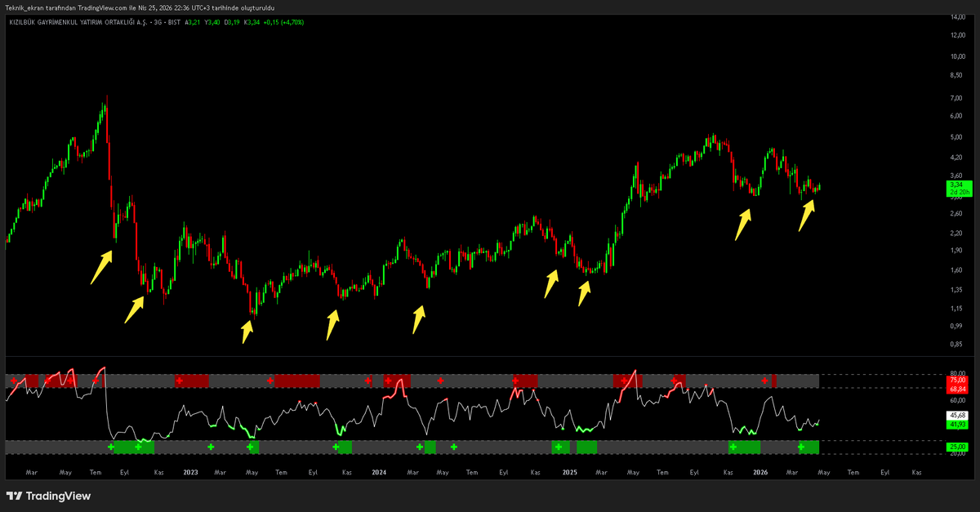Viewport: 980px width, 512px height.
Task: Click the green 25,00 indicator level label
Action: (x=957, y=447)
